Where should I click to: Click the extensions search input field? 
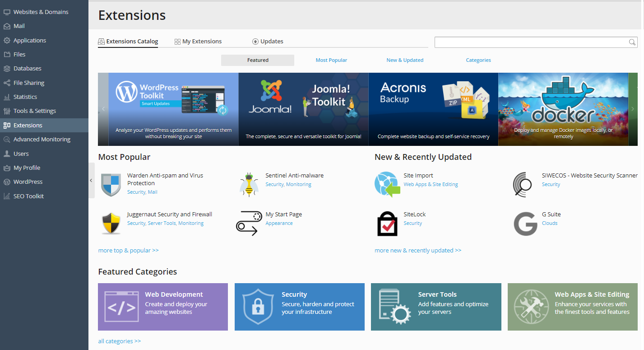coord(530,42)
